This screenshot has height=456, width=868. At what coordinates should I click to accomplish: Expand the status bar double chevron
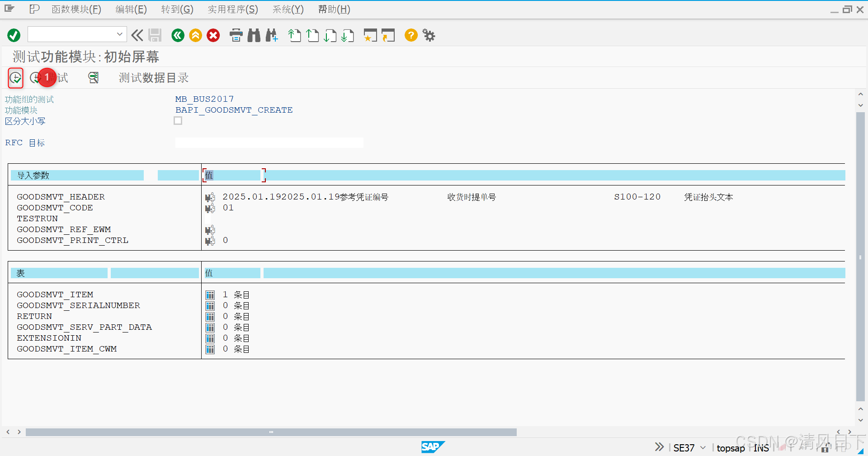659,446
